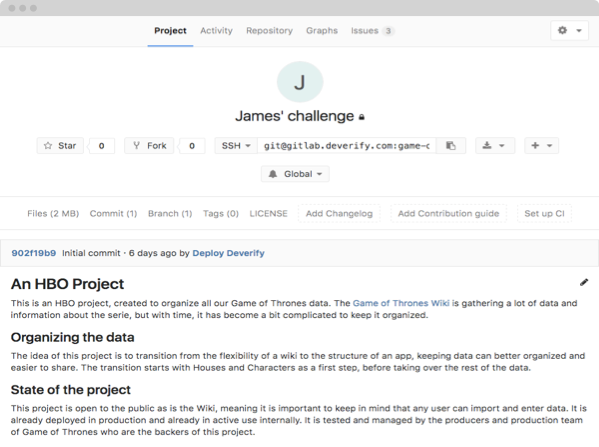Open commit 902f19b9

34,253
